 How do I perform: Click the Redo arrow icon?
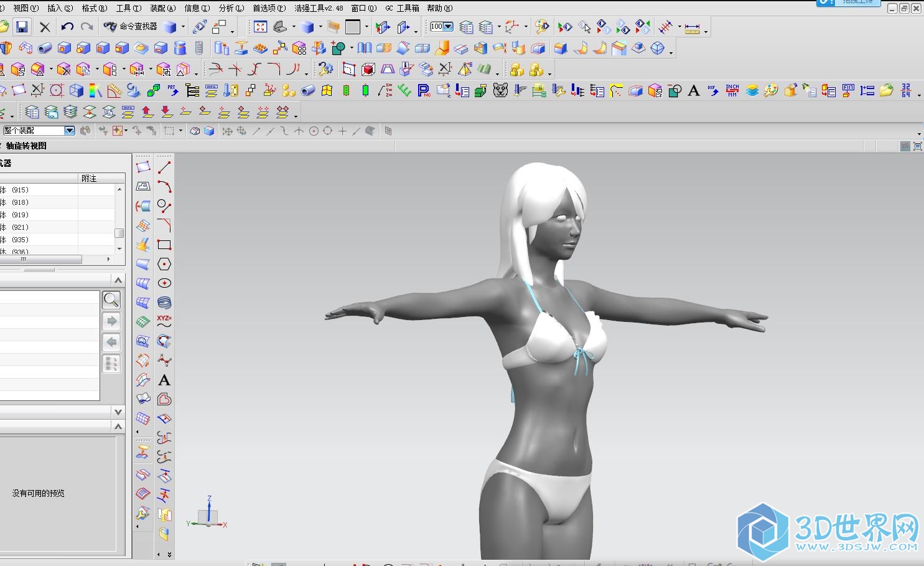point(87,27)
